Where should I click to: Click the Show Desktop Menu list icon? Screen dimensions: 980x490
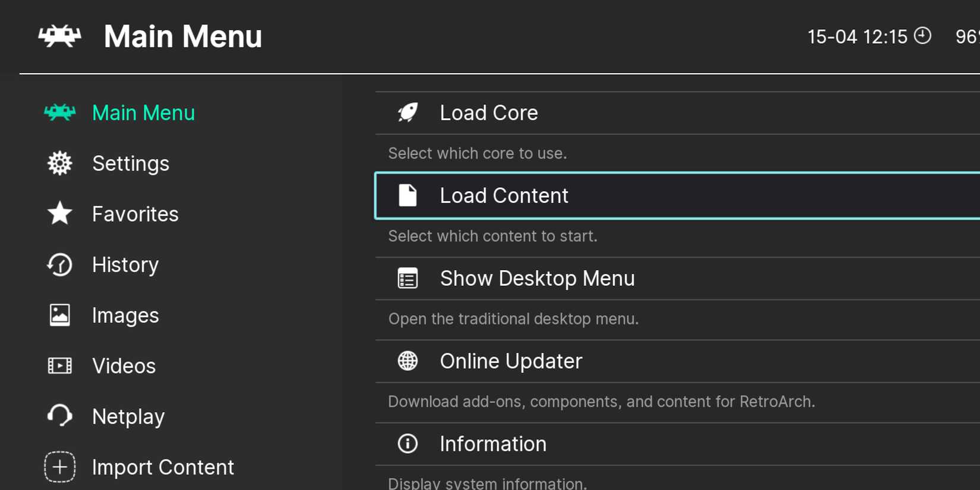click(x=407, y=279)
